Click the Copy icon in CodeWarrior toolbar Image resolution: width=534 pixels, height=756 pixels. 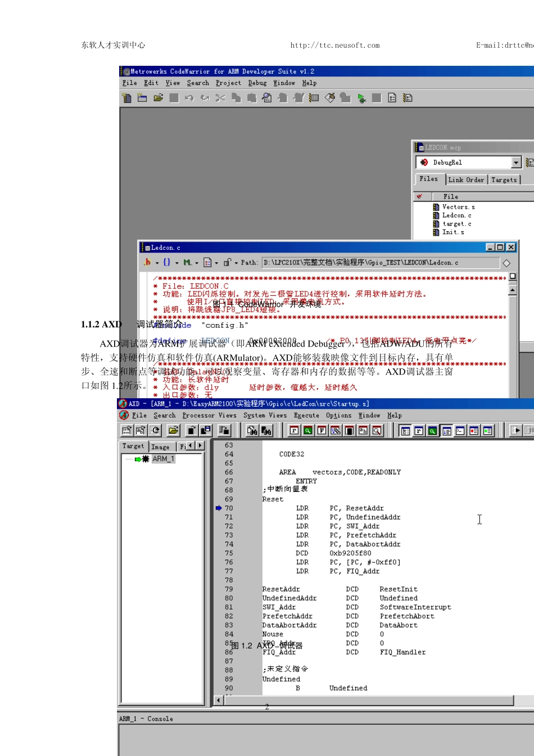[236, 98]
